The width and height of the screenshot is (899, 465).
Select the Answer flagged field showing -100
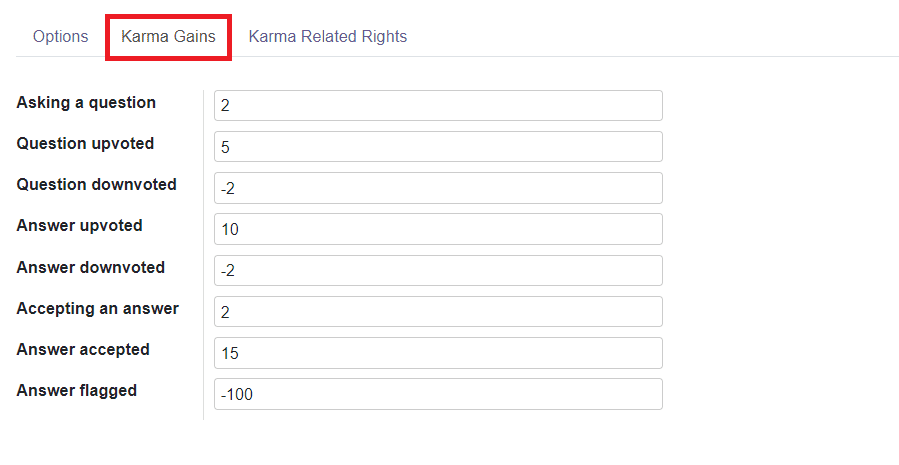pyautogui.click(x=438, y=394)
